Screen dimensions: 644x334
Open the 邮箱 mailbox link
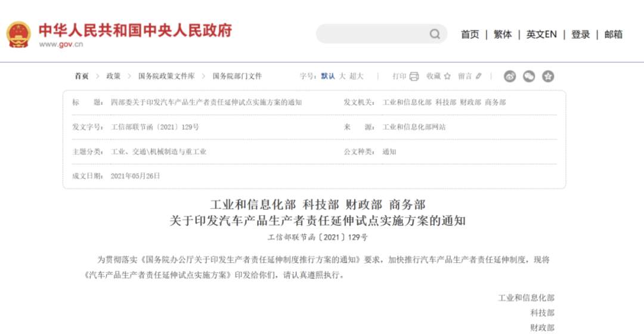[x=614, y=35]
